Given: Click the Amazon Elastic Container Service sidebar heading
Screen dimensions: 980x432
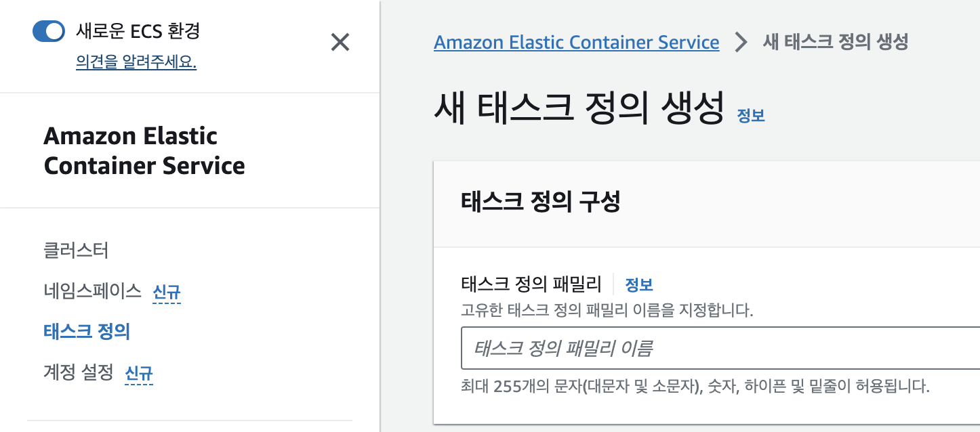Looking at the screenshot, I should 144,150.
